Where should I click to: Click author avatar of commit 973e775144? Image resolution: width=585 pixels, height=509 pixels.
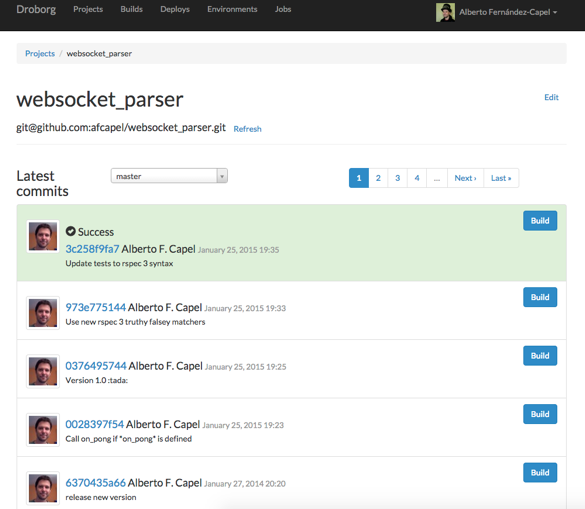point(43,313)
